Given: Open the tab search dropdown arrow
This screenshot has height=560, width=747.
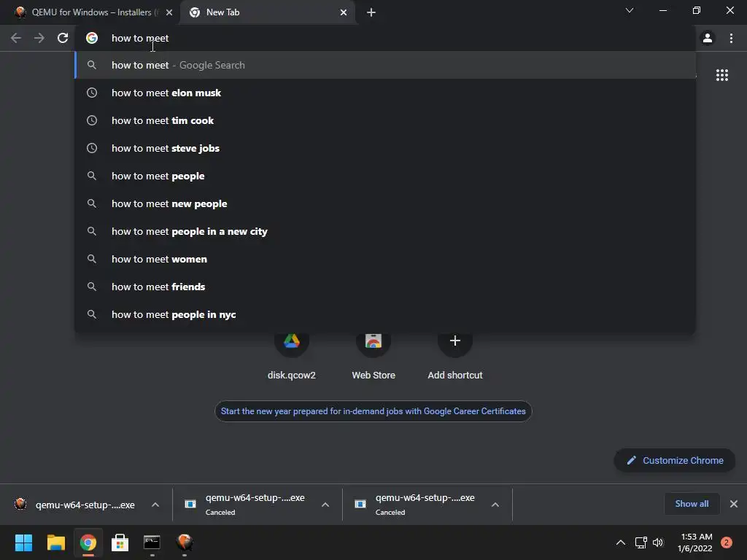Looking at the screenshot, I should coord(630,10).
